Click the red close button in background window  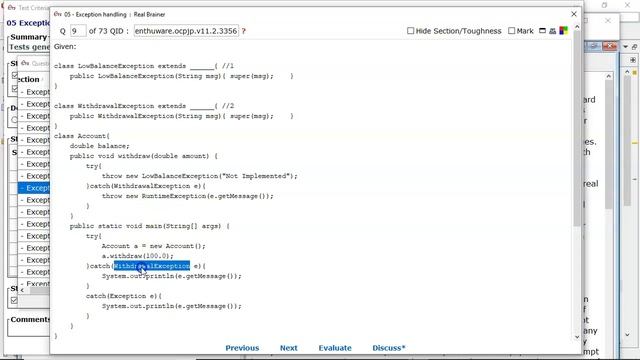tap(609, 47)
